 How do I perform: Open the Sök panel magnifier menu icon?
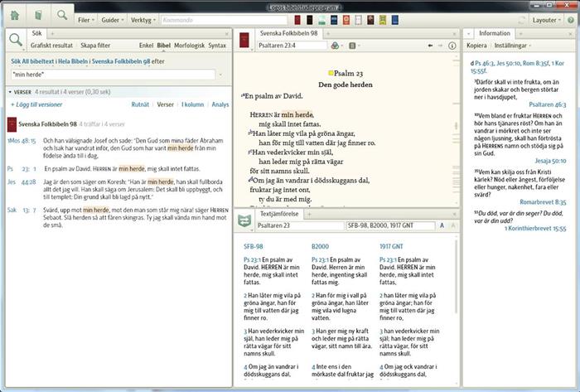[16, 40]
